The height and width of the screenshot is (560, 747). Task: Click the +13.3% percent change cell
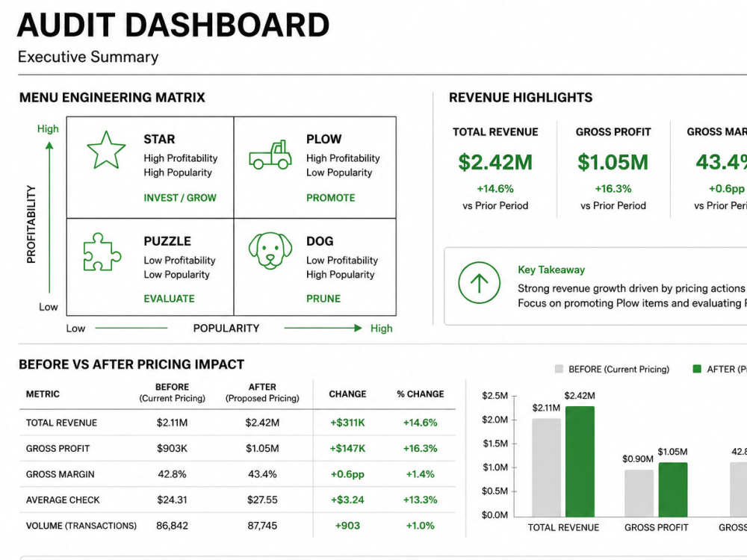pos(420,500)
